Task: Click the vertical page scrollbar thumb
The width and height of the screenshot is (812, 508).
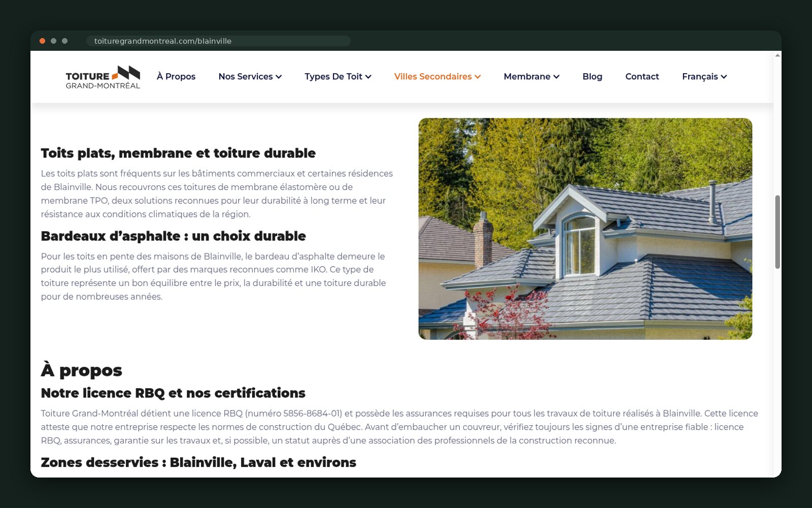Action: [777, 232]
